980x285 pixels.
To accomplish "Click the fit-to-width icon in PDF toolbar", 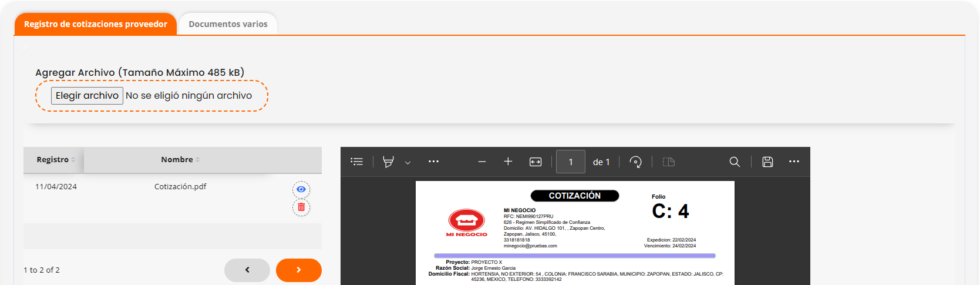I will click(x=536, y=162).
